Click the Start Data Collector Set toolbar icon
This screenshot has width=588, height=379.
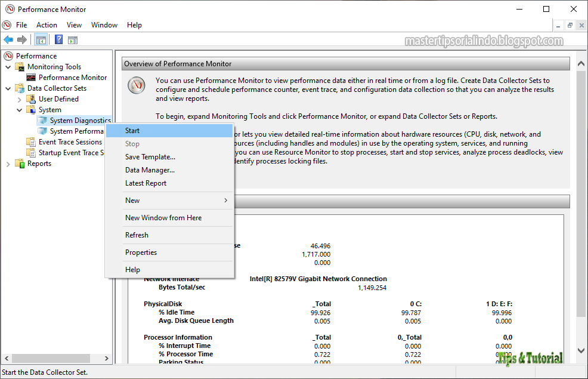pos(72,39)
